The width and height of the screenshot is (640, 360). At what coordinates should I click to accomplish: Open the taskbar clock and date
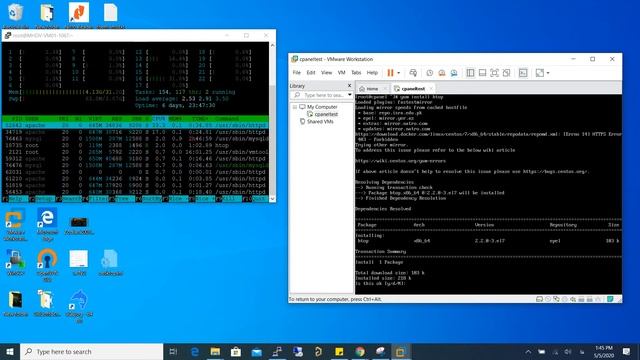click(x=604, y=351)
